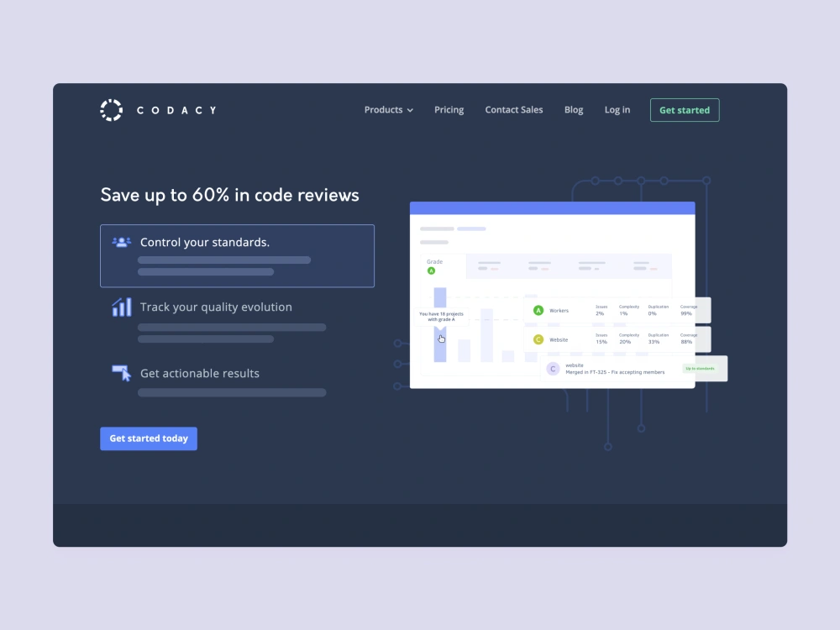This screenshot has width=840, height=630.
Task: Open the Products dropdown menu
Action: coord(388,110)
